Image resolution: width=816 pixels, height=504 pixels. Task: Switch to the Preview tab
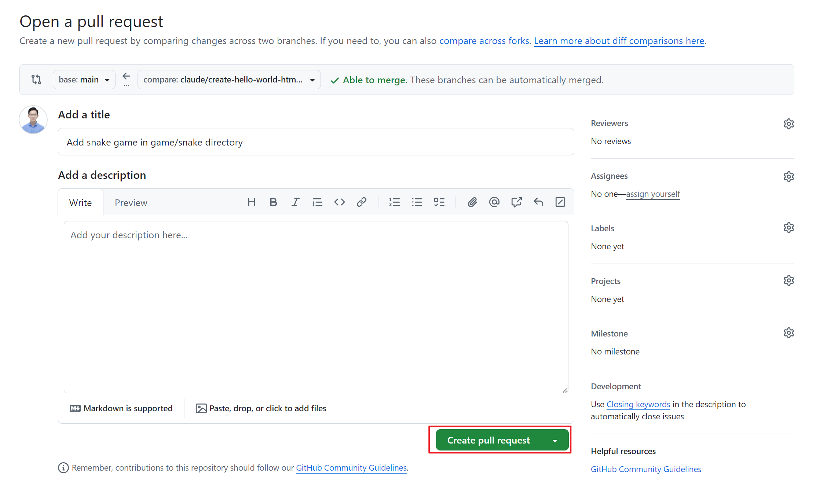click(x=131, y=203)
